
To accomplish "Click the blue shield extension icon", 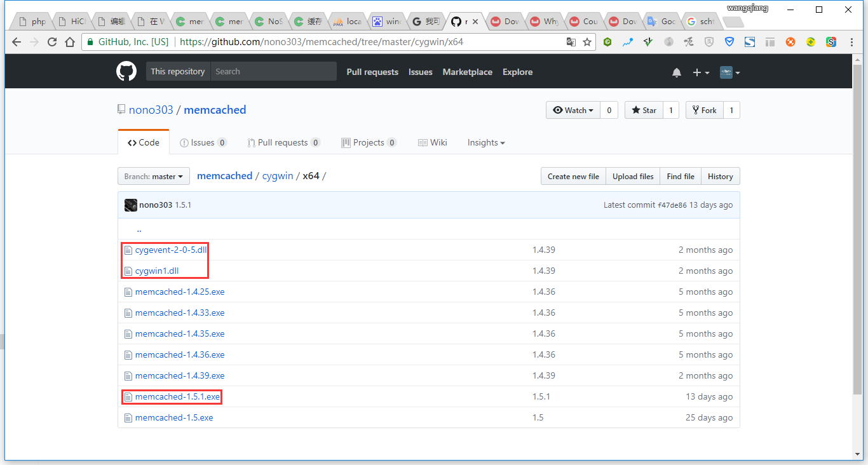I will coord(729,42).
